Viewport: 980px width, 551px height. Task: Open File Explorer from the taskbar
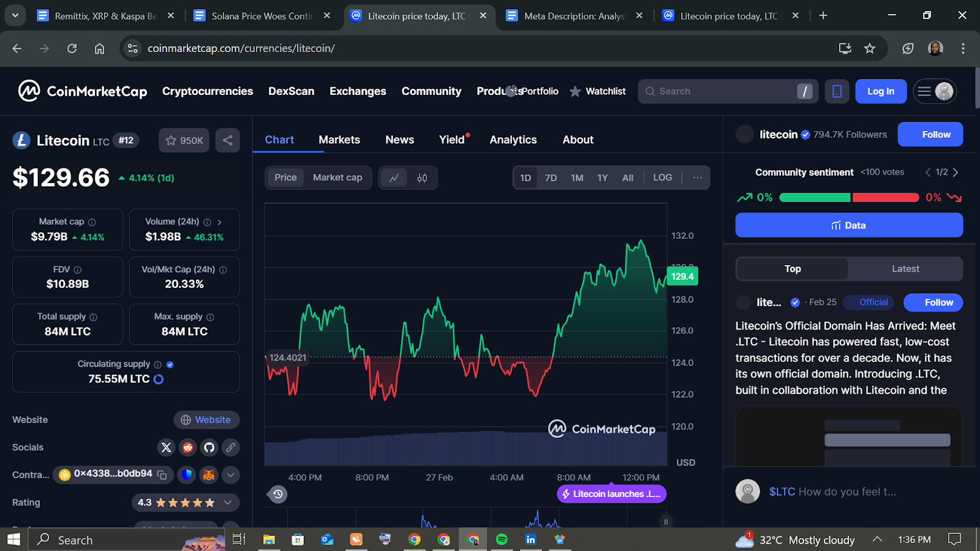tap(269, 539)
